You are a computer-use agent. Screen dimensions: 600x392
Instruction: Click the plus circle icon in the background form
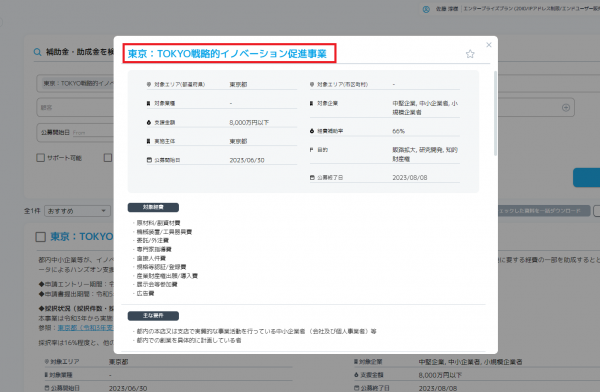click(566, 108)
